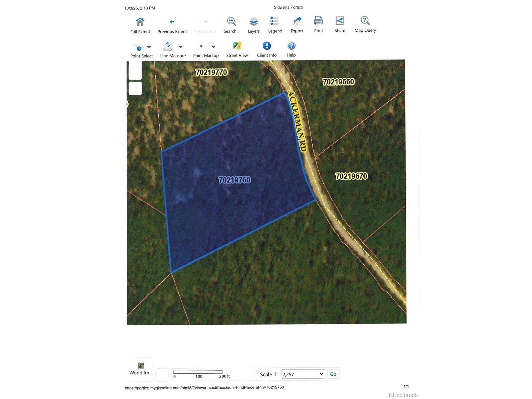Activate Street View tool

[x=237, y=46]
